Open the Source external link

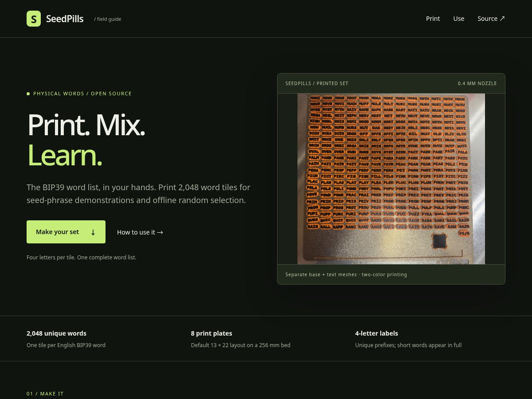tap(491, 19)
